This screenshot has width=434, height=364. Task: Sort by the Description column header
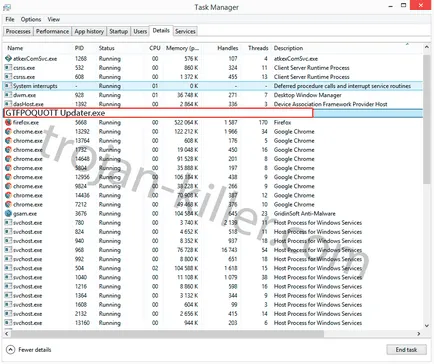[288, 48]
